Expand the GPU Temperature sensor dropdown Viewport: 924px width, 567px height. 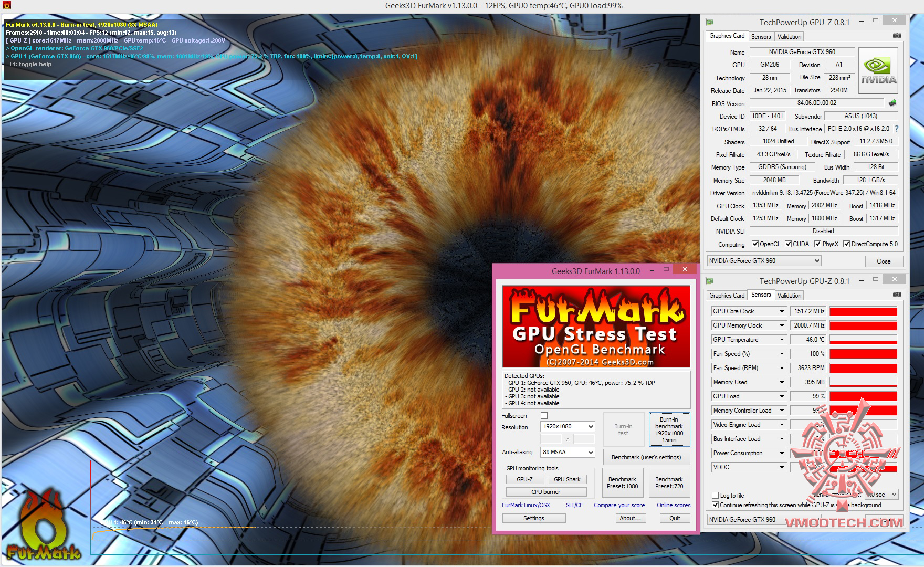point(782,340)
